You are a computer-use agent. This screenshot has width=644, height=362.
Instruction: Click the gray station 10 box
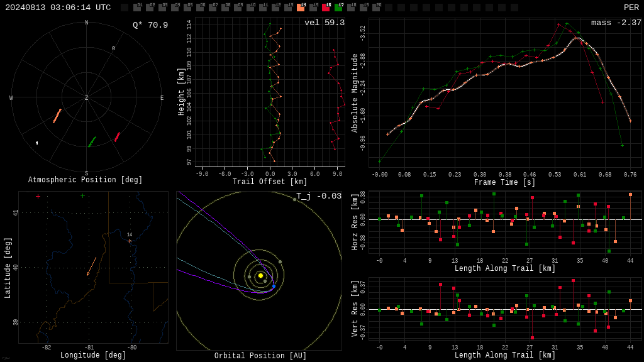(x=250, y=7)
